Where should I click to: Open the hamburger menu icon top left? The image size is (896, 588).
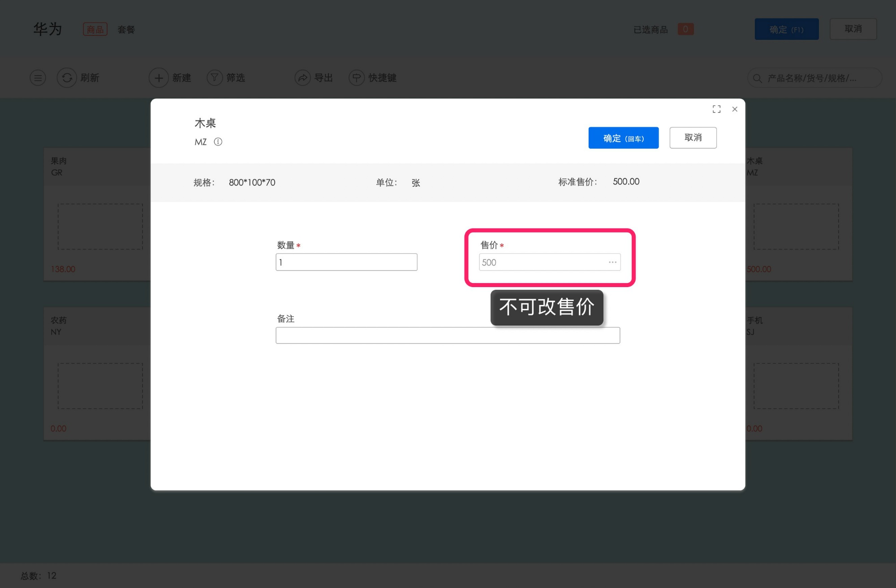point(38,77)
